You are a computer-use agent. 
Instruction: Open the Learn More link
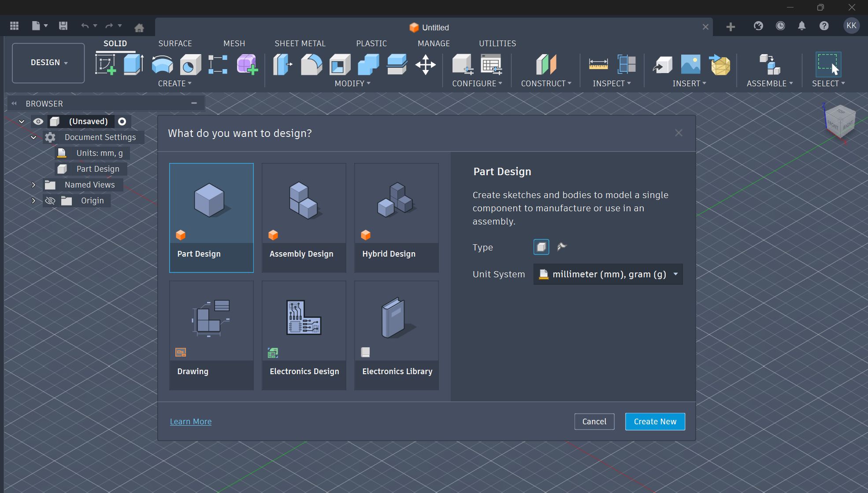[x=190, y=421]
